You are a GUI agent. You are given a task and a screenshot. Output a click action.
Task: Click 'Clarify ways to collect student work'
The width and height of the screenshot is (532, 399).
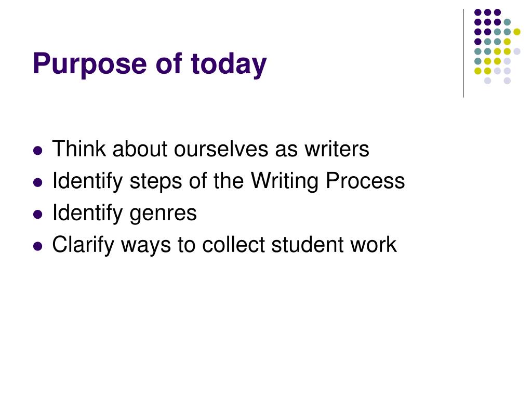(224, 245)
